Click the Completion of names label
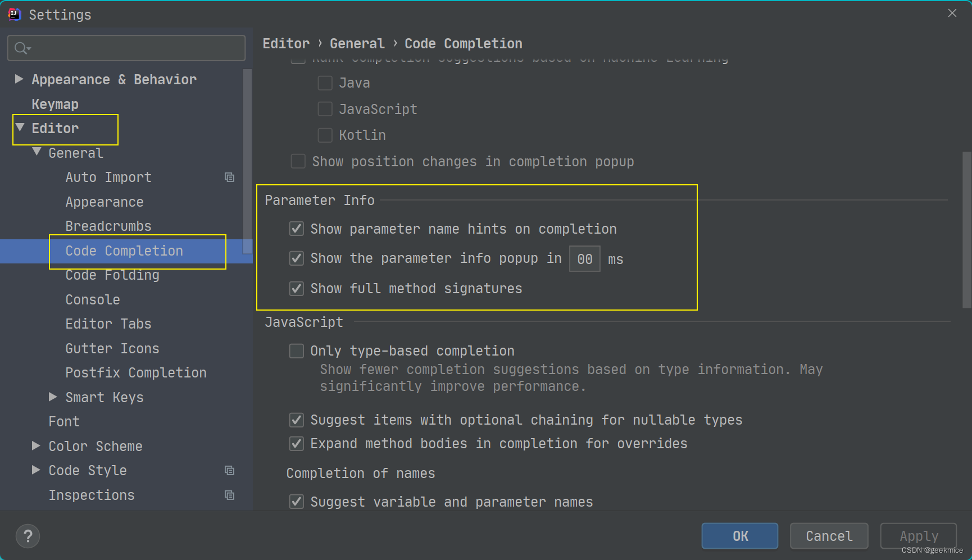Viewport: 972px width, 560px height. point(361,474)
